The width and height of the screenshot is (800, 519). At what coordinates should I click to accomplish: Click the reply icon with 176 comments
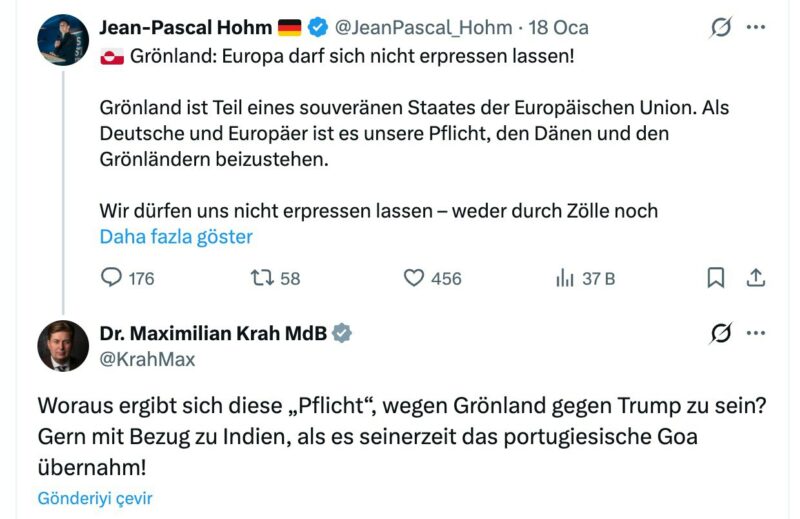click(x=113, y=278)
